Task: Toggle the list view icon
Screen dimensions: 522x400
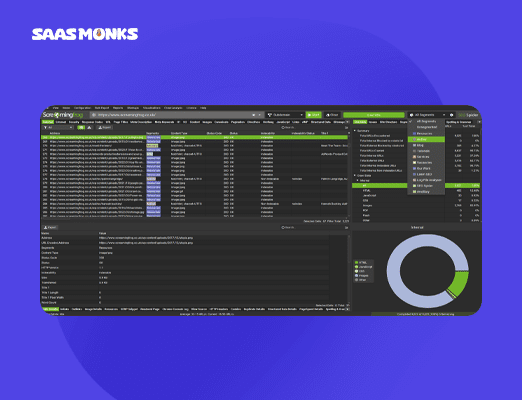Action: 81,128
